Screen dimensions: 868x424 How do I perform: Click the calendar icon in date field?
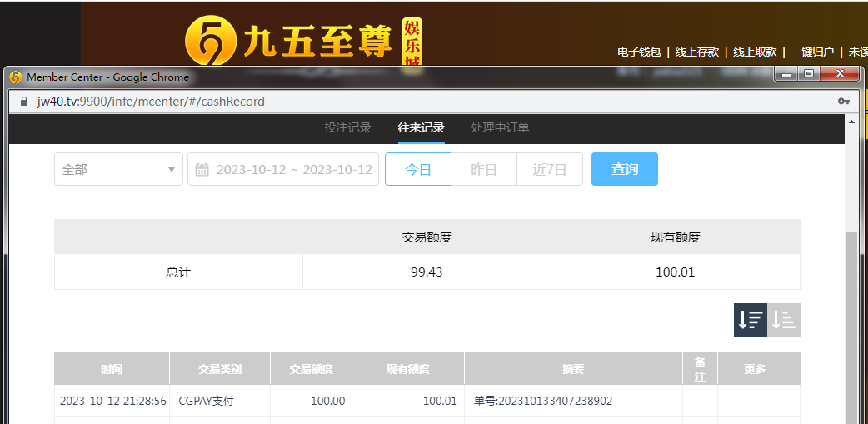tap(202, 169)
